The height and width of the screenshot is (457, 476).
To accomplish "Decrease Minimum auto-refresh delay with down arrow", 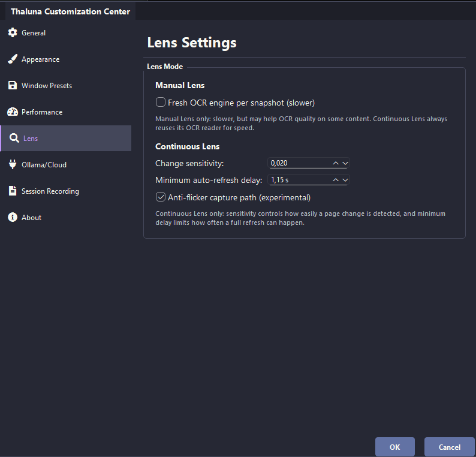I will click(x=345, y=180).
